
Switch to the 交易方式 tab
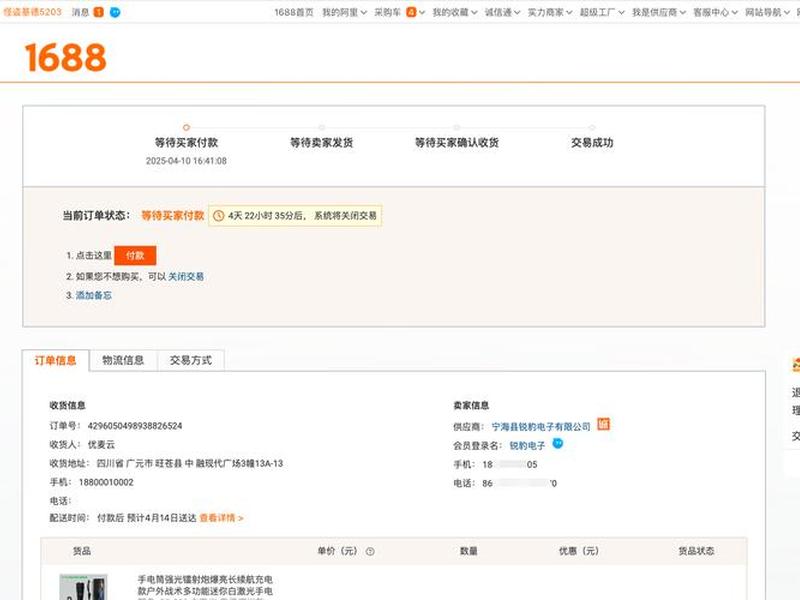click(191, 360)
